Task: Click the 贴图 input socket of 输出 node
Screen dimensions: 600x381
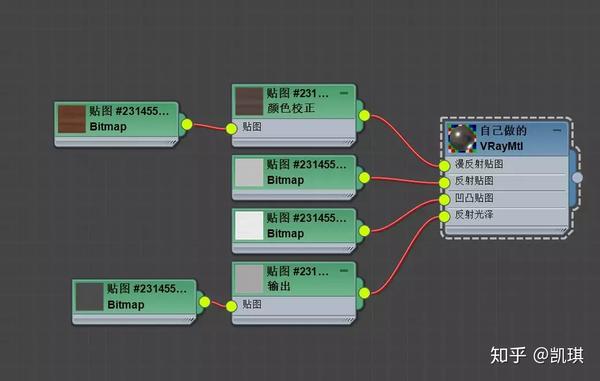Action: pos(232,306)
